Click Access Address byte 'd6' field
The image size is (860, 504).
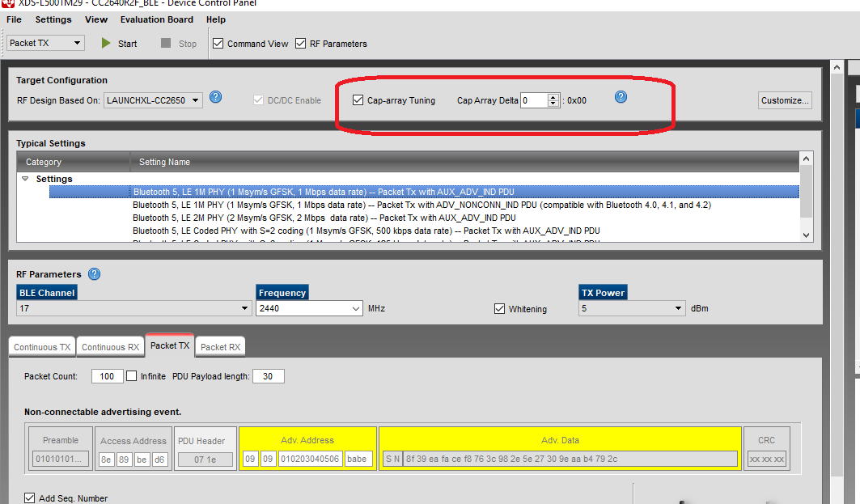159,460
